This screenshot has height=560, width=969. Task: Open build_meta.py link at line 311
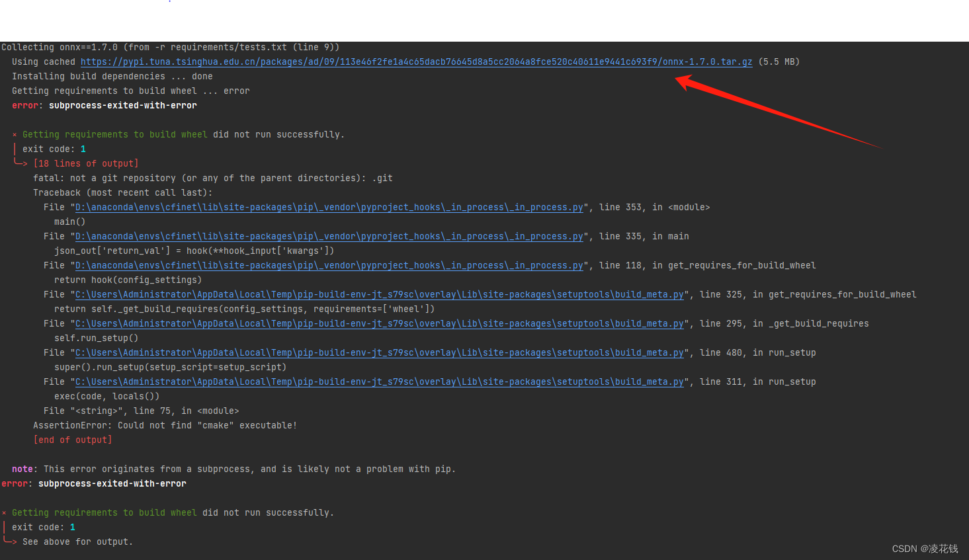point(380,381)
